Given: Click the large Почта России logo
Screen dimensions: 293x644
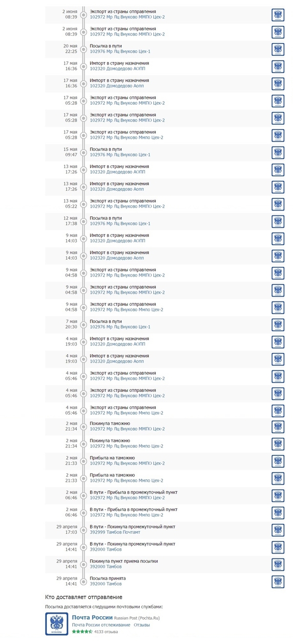Looking at the screenshot, I should [x=57, y=623].
